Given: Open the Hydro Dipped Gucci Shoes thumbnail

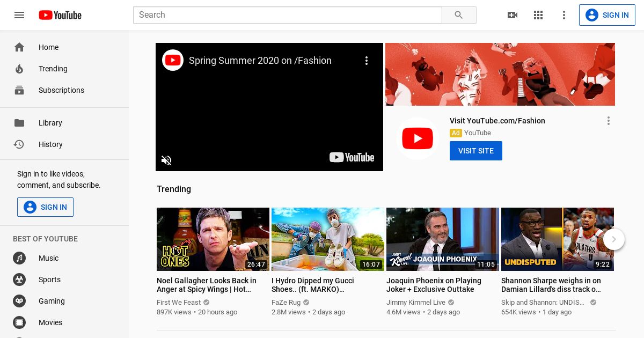Looking at the screenshot, I should click(x=328, y=239).
